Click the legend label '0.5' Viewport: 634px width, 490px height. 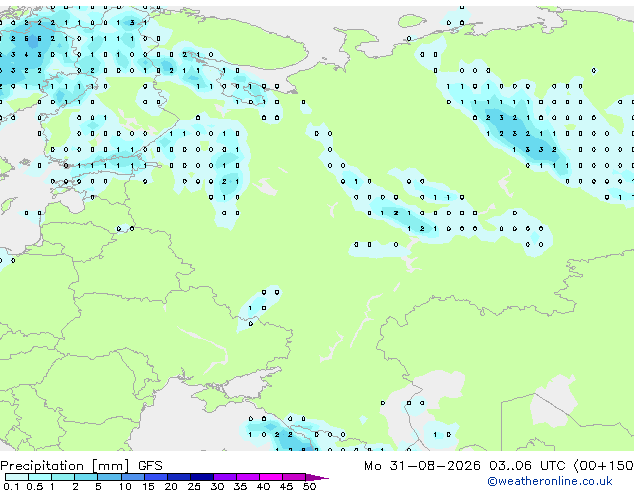coord(35,486)
